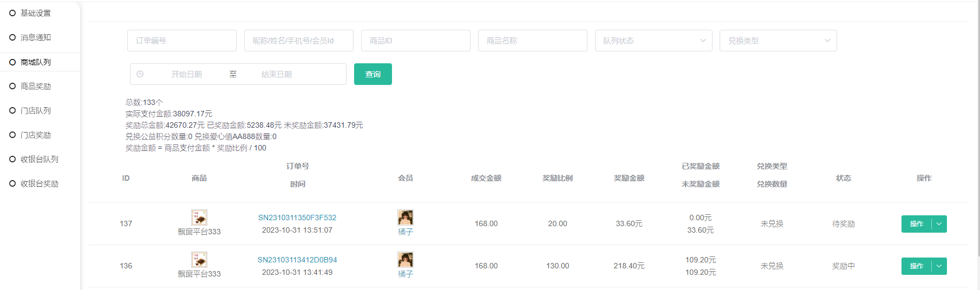980x290 pixels.
Task: Navigate to 收银台队列 sidebar item
Action: (39, 160)
